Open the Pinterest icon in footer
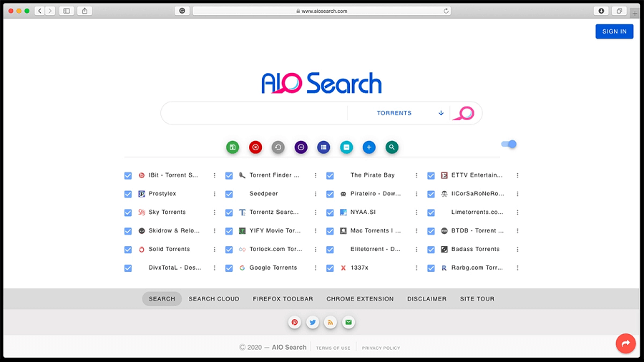Screen dimensions: 644x362 click(x=294, y=323)
